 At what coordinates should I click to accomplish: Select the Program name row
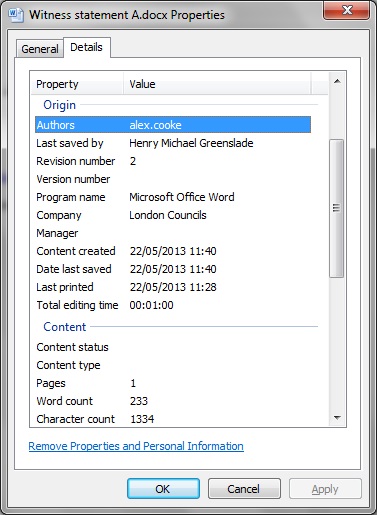coord(173,197)
